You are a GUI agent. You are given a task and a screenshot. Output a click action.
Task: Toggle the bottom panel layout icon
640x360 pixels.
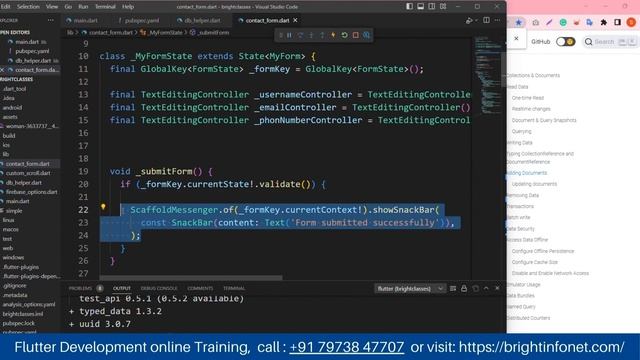(x=420, y=7)
